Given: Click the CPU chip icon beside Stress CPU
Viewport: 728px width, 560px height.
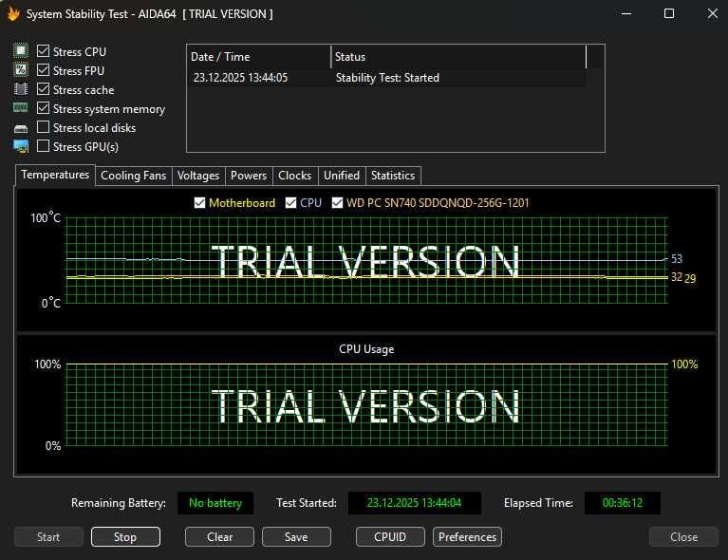Looking at the screenshot, I should coord(21,50).
